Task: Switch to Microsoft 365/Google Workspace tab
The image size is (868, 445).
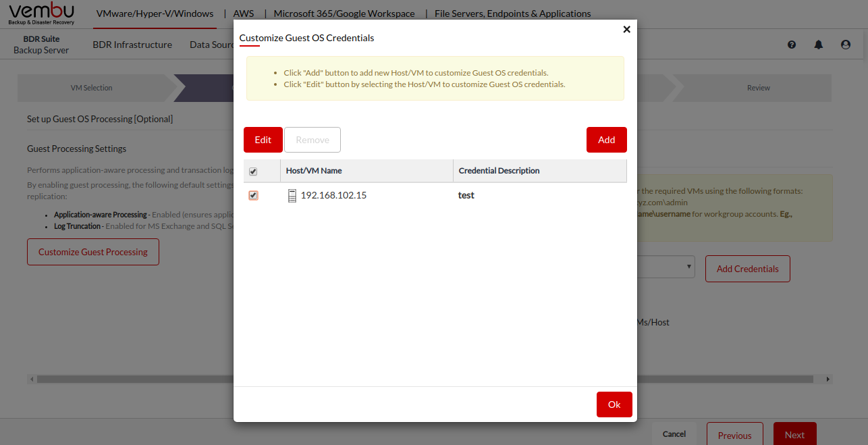Action: tap(344, 14)
